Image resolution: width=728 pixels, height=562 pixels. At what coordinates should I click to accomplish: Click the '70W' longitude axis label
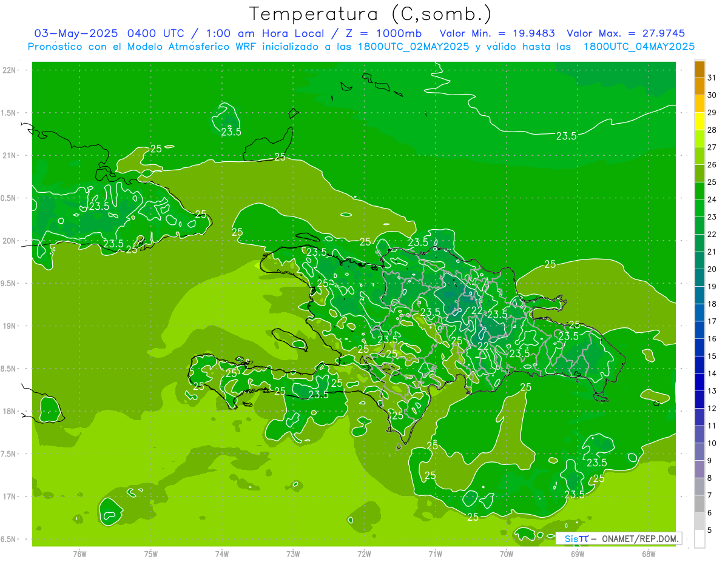(507, 554)
